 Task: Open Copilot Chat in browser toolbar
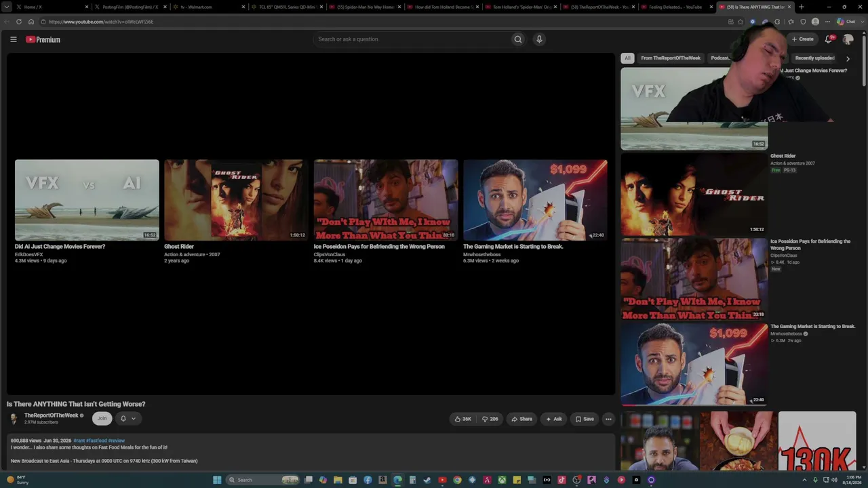coord(846,22)
